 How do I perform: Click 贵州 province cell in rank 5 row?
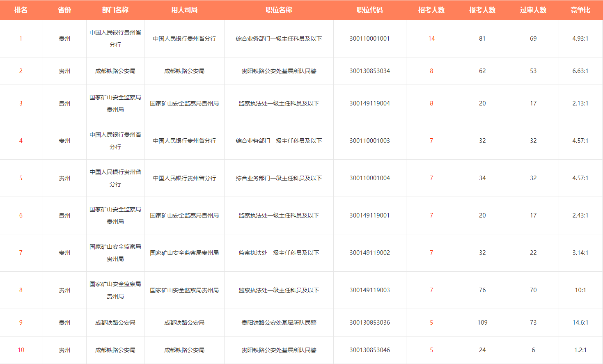[x=64, y=178]
